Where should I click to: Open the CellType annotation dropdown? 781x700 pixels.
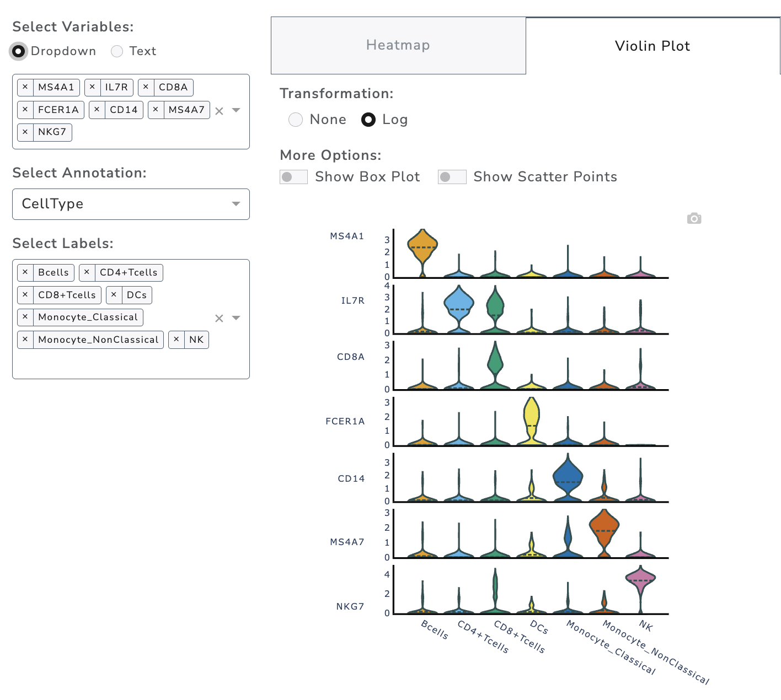pyautogui.click(x=131, y=204)
